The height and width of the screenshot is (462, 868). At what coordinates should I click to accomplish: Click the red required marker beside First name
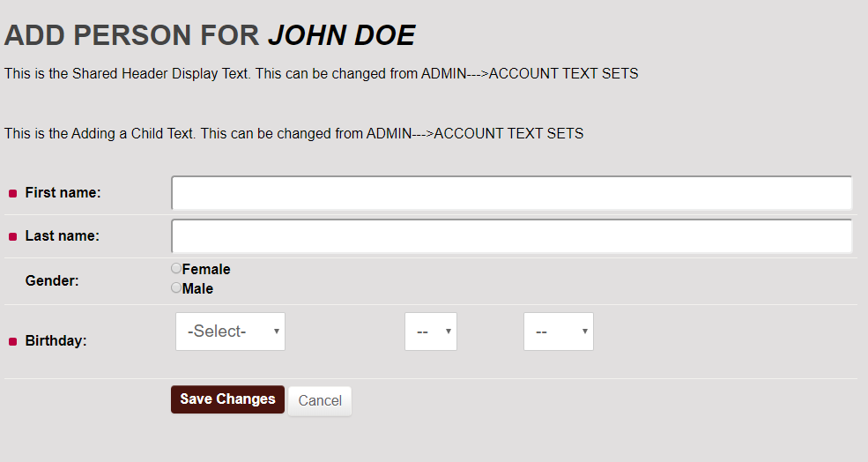coord(12,193)
